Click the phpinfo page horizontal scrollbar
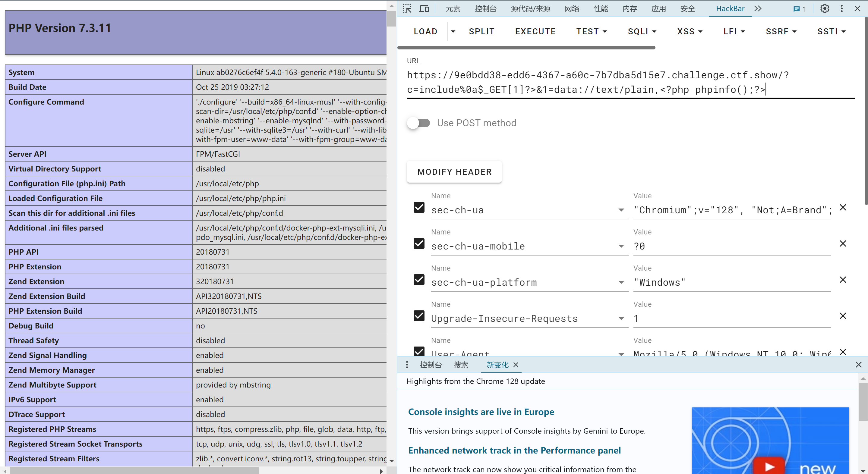The width and height of the screenshot is (868, 474). [x=135, y=471]
